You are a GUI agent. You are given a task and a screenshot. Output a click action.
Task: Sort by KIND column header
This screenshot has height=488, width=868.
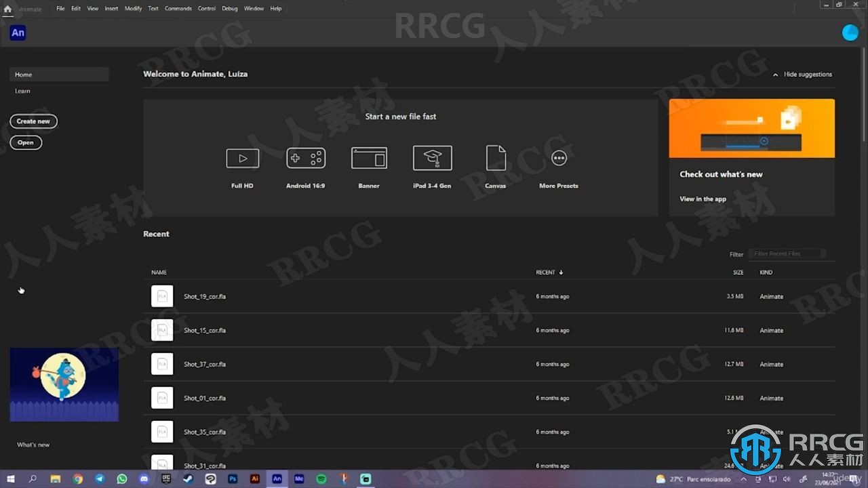(766, 272)
